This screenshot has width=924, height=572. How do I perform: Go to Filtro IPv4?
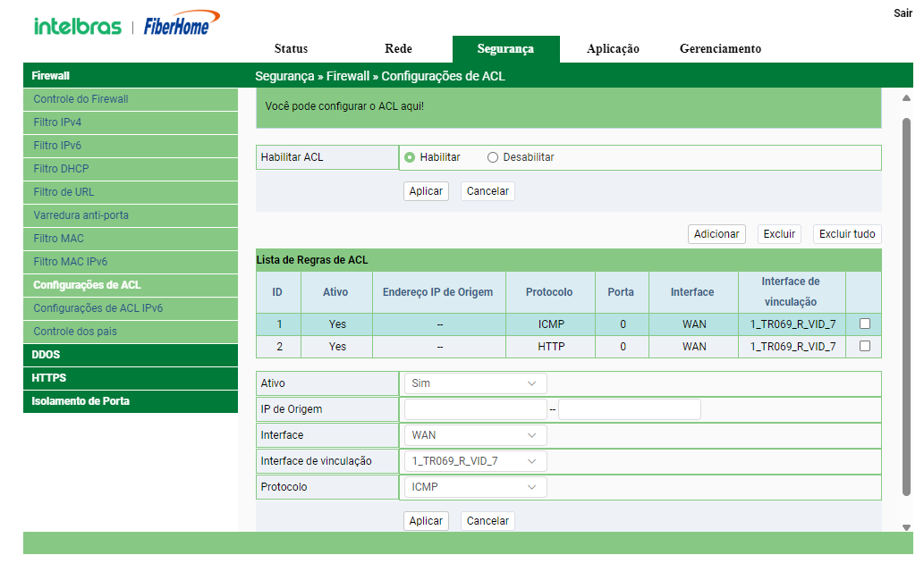point(131,122)
